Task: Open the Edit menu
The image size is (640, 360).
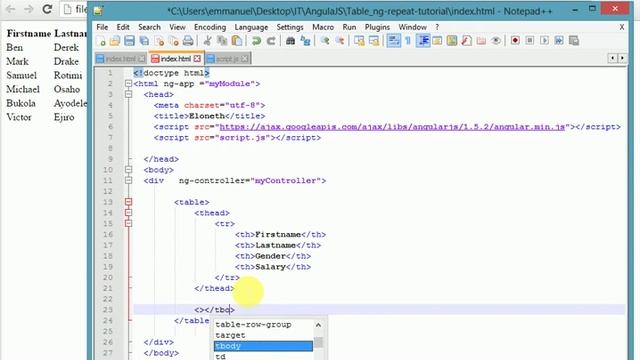Action: [x=123, y=27]
